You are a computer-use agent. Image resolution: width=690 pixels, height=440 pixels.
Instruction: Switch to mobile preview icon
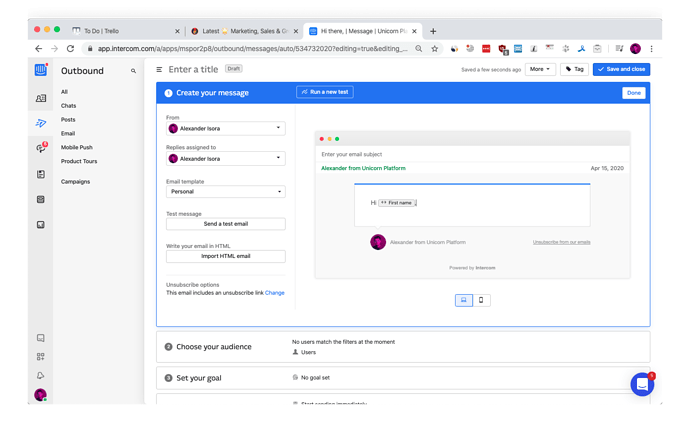click(481, 300)
